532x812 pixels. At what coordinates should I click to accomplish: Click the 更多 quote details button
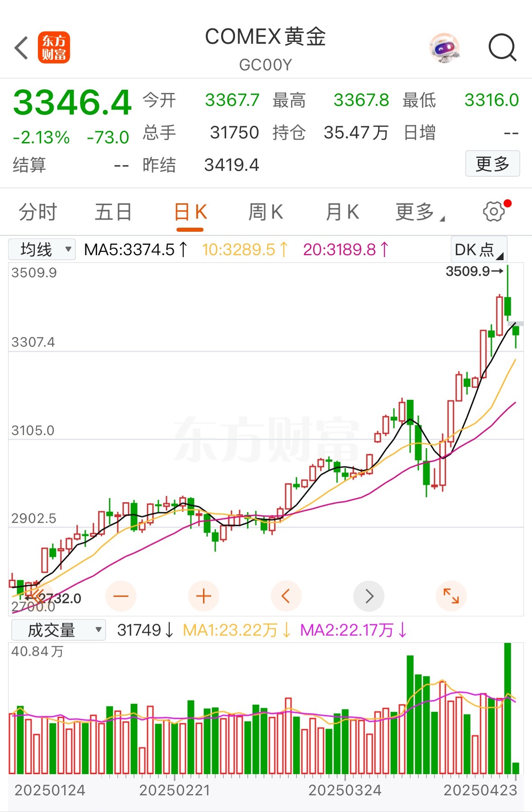tap(492, 164)
